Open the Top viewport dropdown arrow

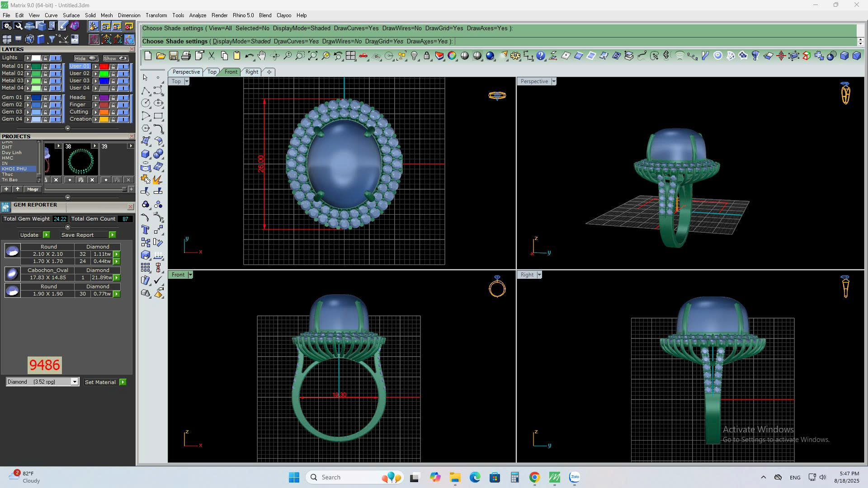(x=186, y=81)
